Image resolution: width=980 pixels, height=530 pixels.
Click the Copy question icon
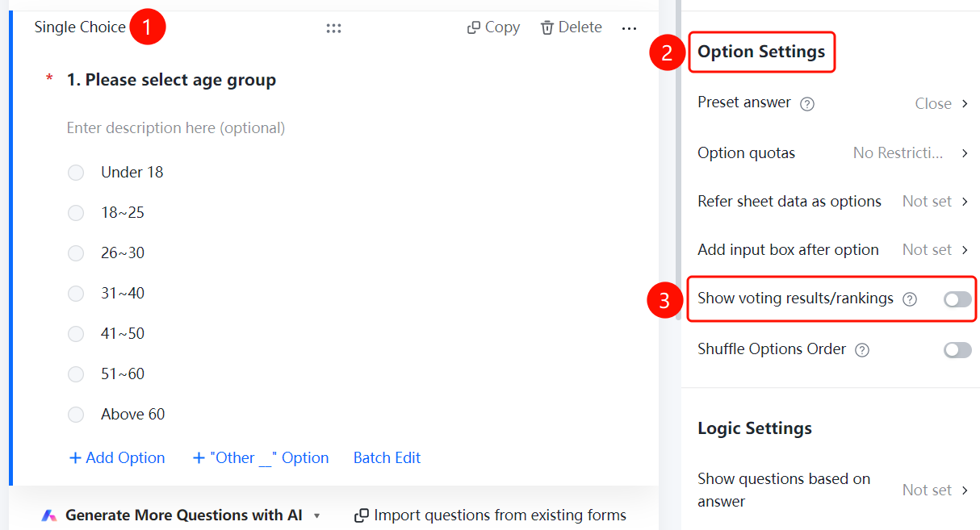pos(474,27)
